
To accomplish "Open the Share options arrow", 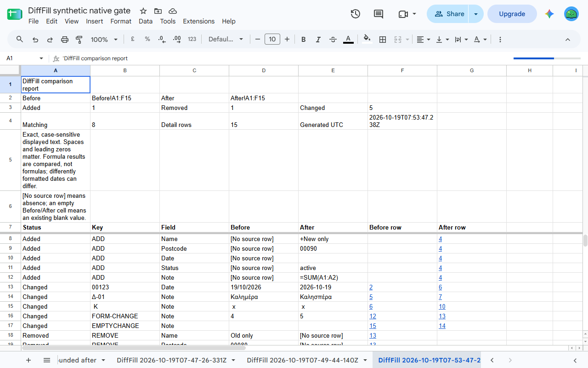I will pyautogui.click(x=476, y=14).
